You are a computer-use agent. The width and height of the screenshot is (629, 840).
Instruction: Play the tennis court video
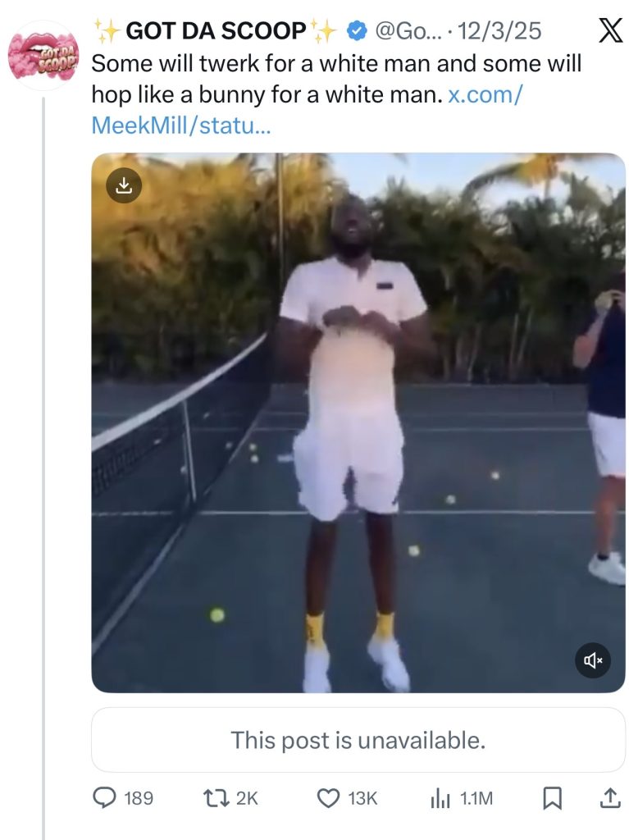tap(358, 422)
